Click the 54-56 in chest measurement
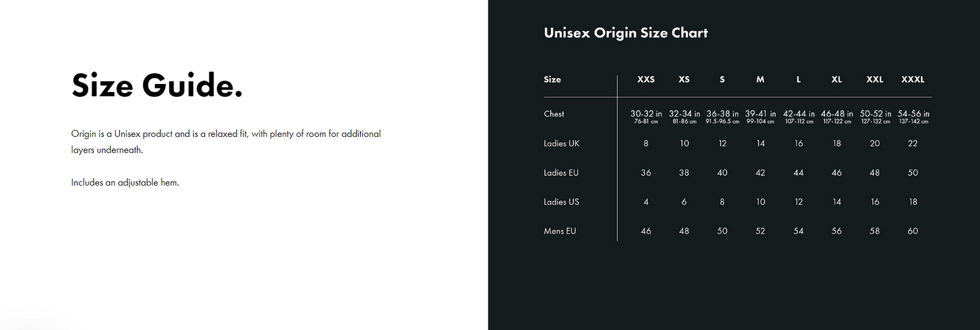Viewport: 980px width, 330px height. pos(913,115)
